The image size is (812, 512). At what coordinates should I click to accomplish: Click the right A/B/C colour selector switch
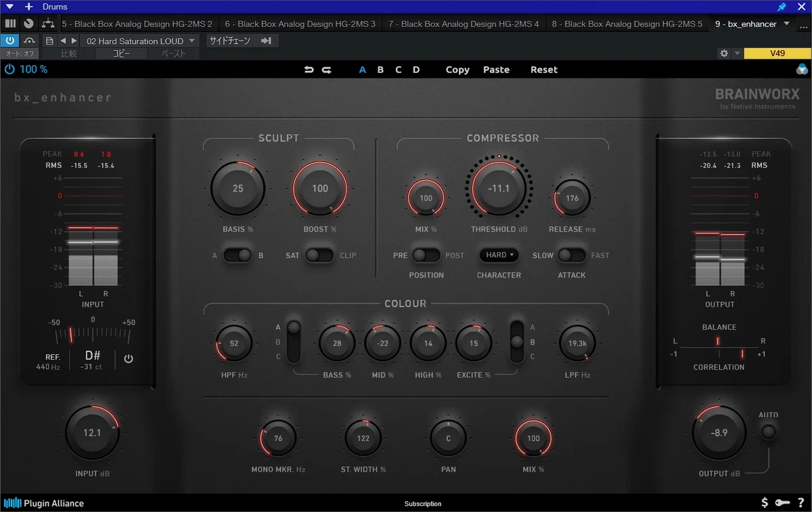pyautogui.click(x=517, y=341)
